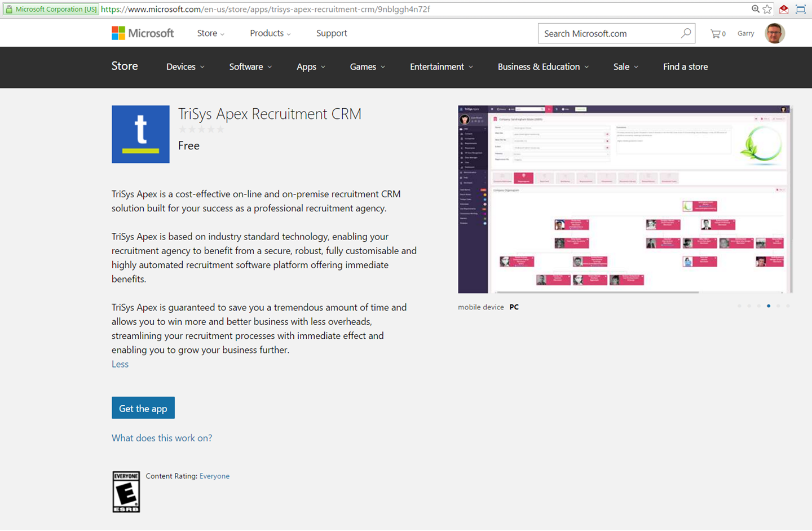Select the last carousel dot
812x531 pixels.
coord(788,306)
